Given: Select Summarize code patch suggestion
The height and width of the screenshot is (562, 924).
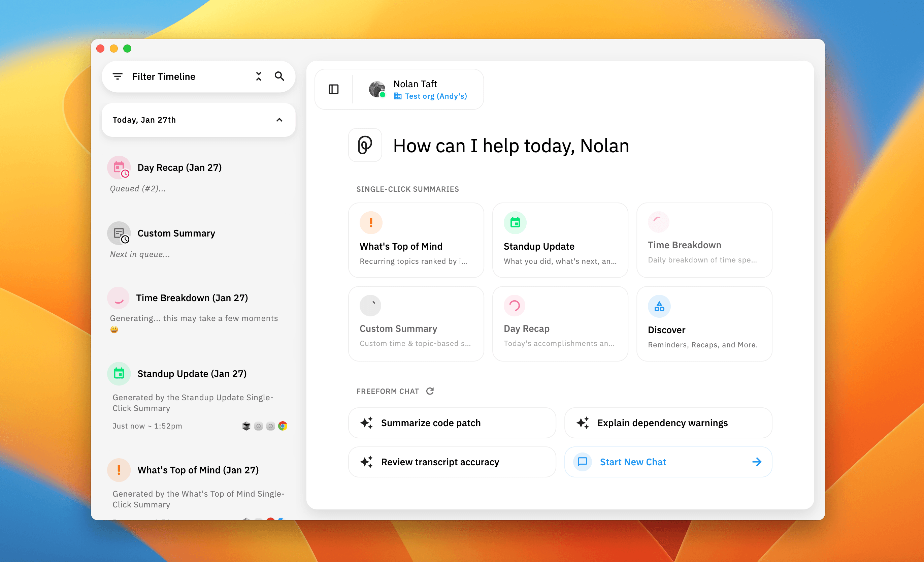Looking at the screenshot, I should (x=452, y=423).
